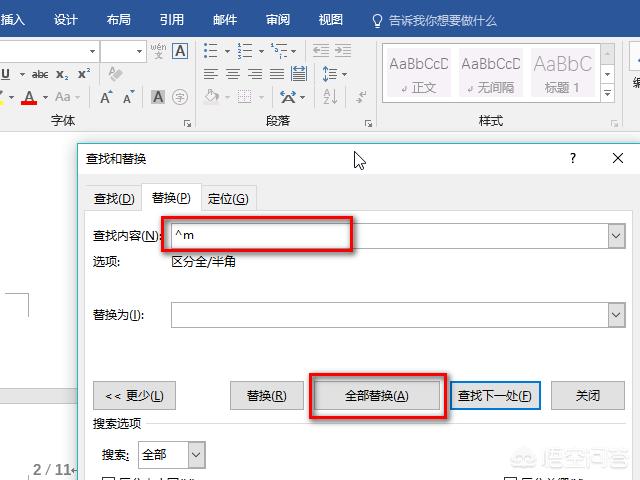Open the 设计 ribbon tab

tap(66, 20)
